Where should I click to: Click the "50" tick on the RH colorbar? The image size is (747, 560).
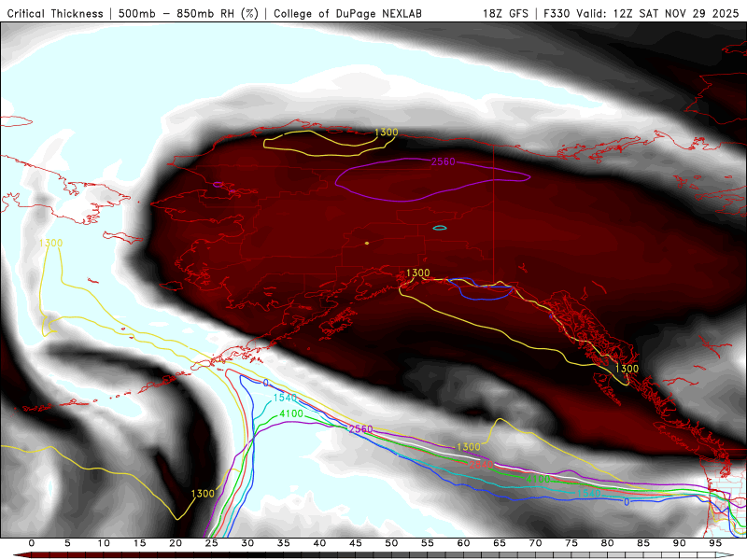point(391,543)
